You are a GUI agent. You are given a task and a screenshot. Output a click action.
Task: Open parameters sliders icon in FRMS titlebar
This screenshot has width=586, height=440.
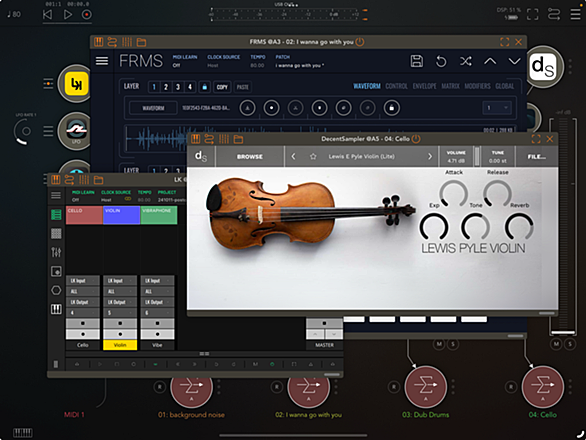[127, 42]
